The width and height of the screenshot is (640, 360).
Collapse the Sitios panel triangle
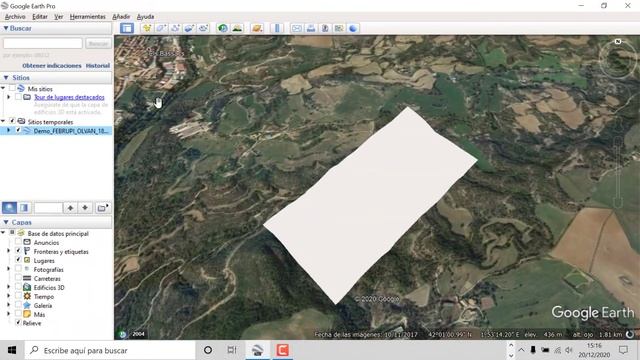[6, 78]
